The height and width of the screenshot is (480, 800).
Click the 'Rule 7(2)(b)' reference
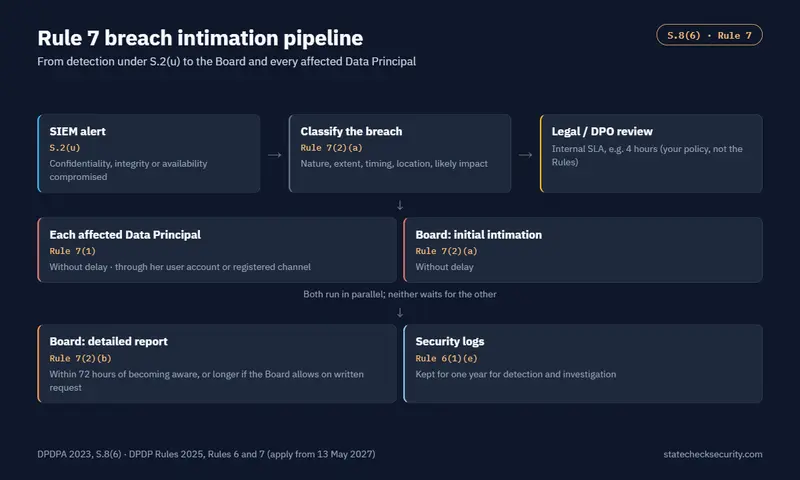pos(80,359)
